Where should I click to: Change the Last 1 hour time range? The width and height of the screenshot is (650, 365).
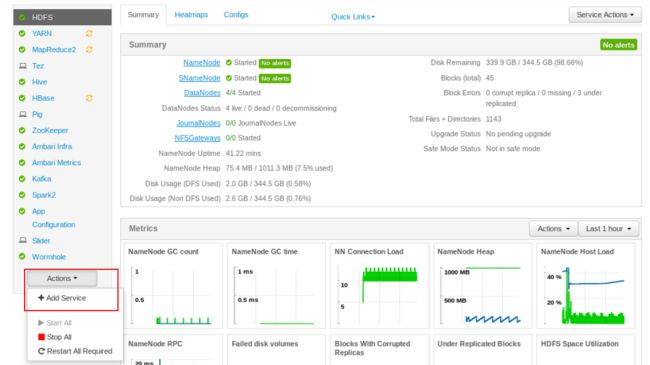[608, 229]
